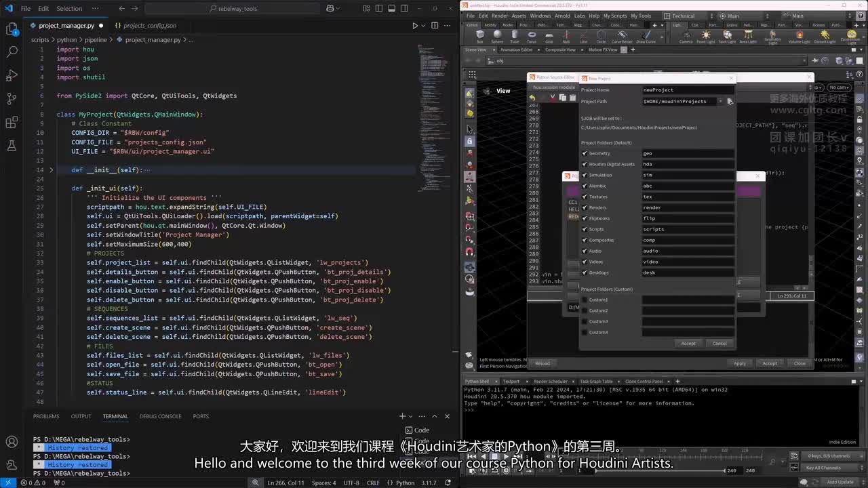Image resolution: width=868 pixels, height=488 pixels.
Task: Expand the folded __init__ method
Action: (51, 170)
